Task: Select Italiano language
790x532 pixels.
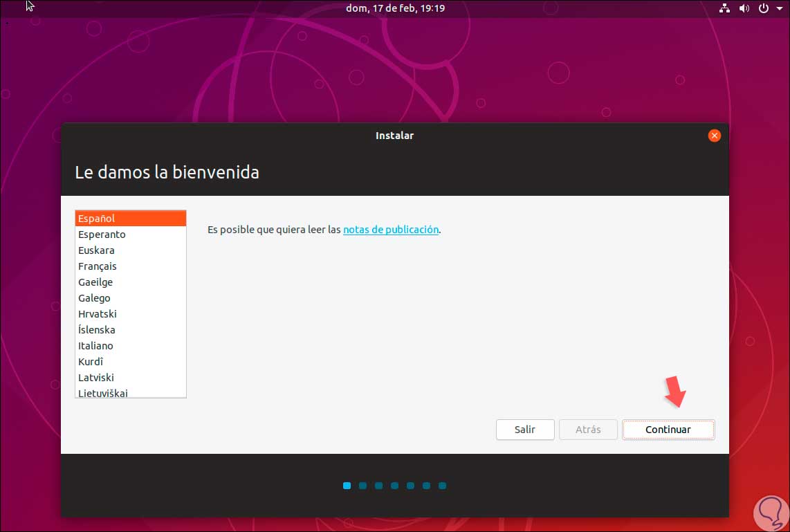Action: [131, 346]
